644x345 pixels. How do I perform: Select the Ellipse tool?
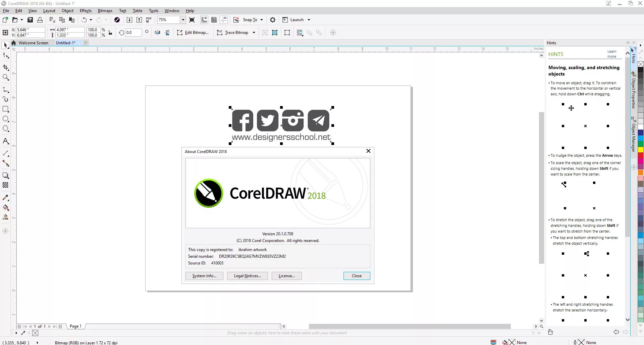click(x=5, y=119)
